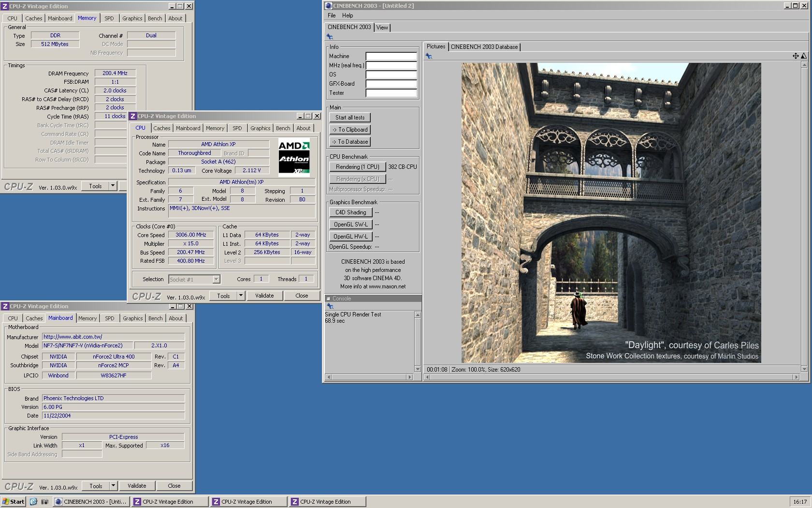
Task: Click the triangle zoom icon in picture viewer
Action: [x=804, y=56]
